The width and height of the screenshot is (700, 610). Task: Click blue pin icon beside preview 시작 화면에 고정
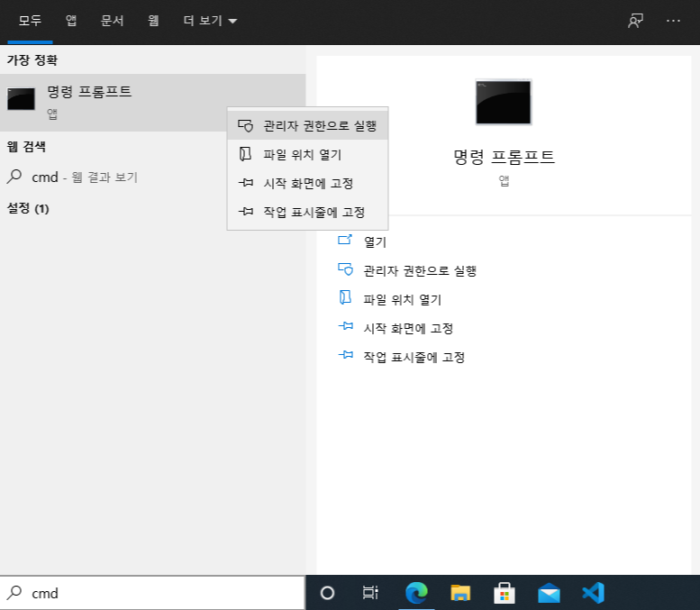coord(346,326)
